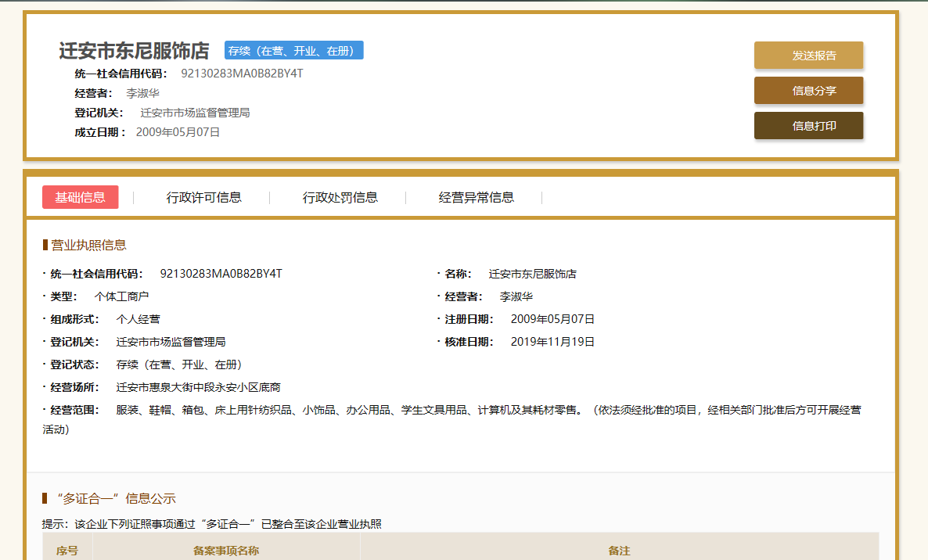The image size is (928, 560).
Task: Click header operator name 李淑华
Action: click(x=142, y=93)
